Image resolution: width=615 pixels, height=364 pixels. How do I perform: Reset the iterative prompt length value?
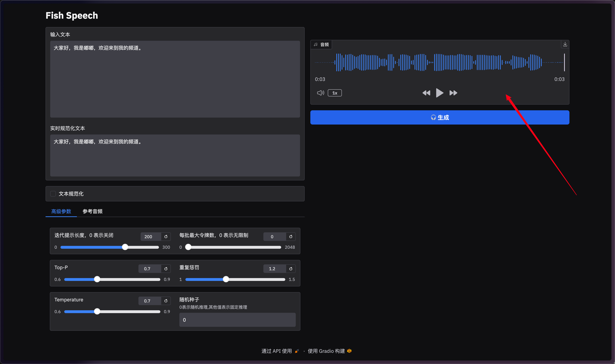coord(166,236)
